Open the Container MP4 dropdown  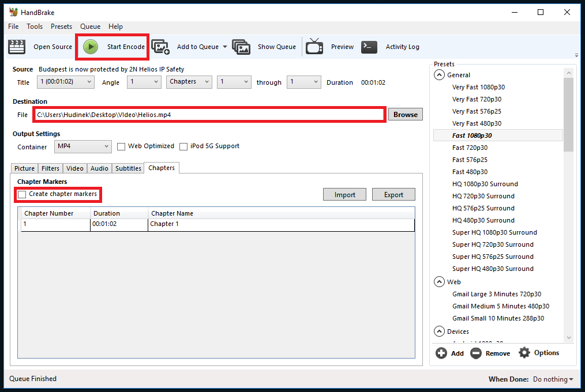point(83,146)
